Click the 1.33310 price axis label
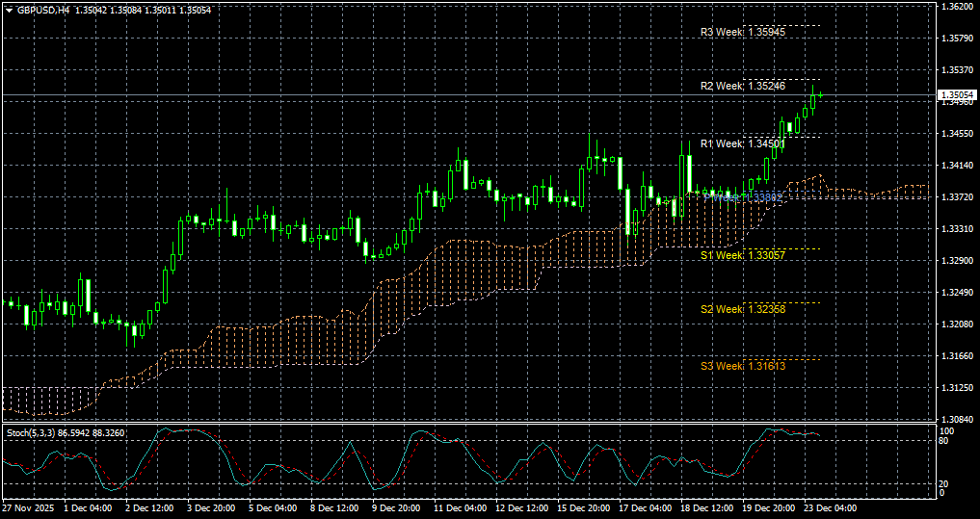Screen dimensions: 980x519 point(956,228)
